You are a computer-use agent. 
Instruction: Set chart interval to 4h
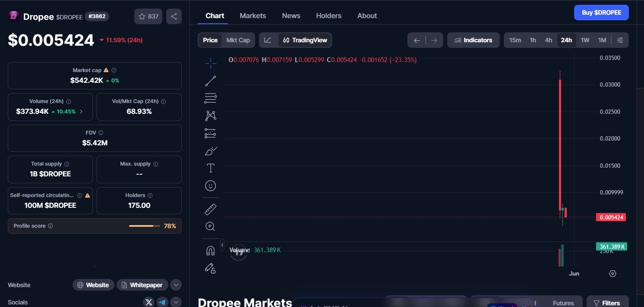point(549,40)
